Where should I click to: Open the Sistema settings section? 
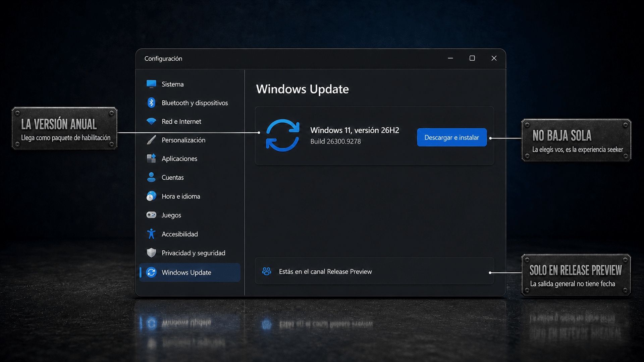[190, 84]
